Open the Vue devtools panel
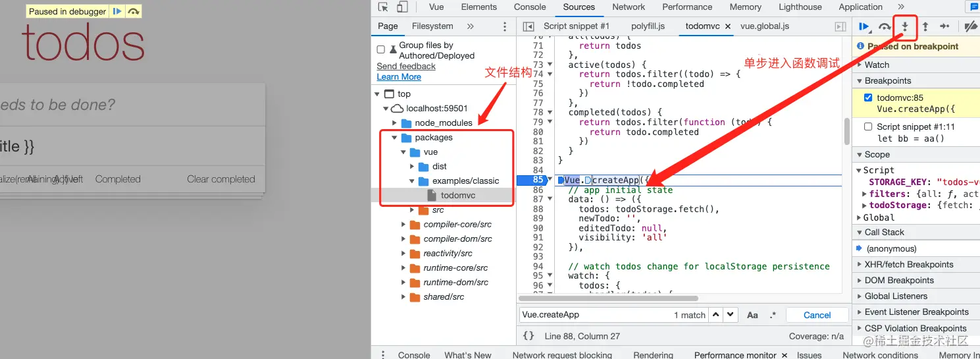Screen dimensions: 980x359 click(x=436, y=7)
